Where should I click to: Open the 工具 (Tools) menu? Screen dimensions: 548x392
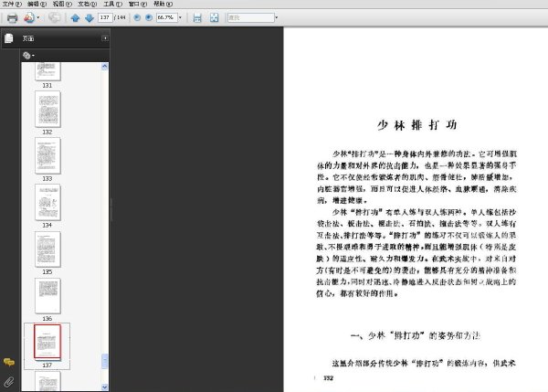(x=113, y=5)
